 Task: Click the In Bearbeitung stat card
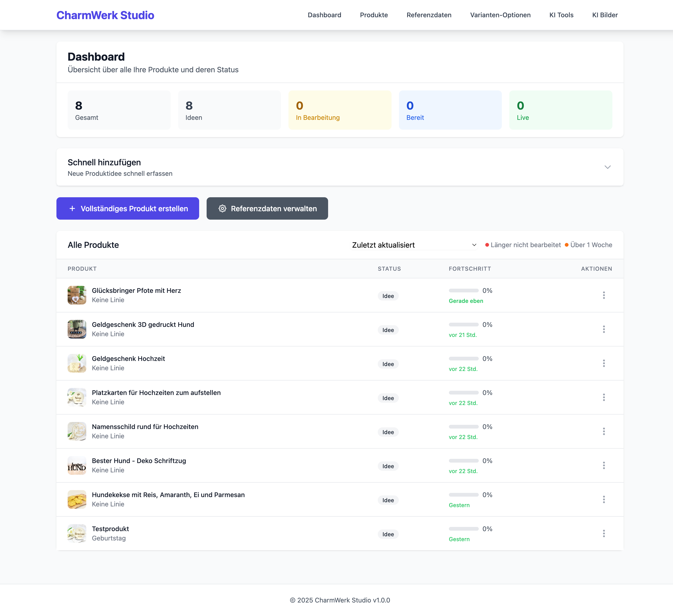pos(340,110)
